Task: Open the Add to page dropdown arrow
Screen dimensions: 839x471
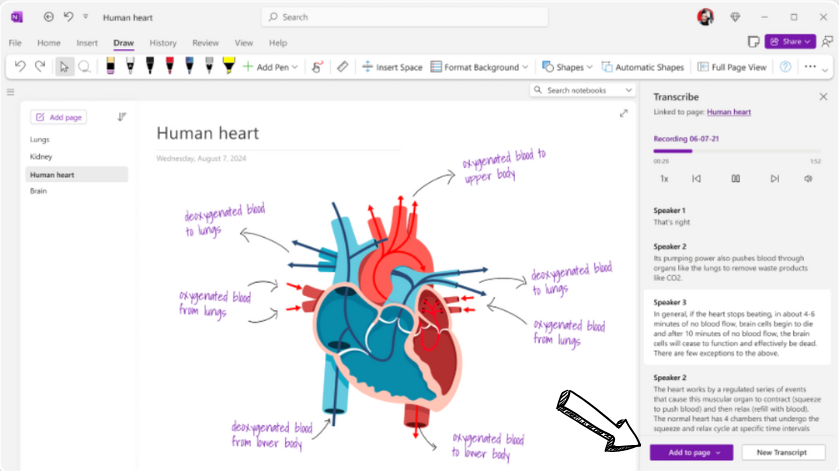Action: 718,453
